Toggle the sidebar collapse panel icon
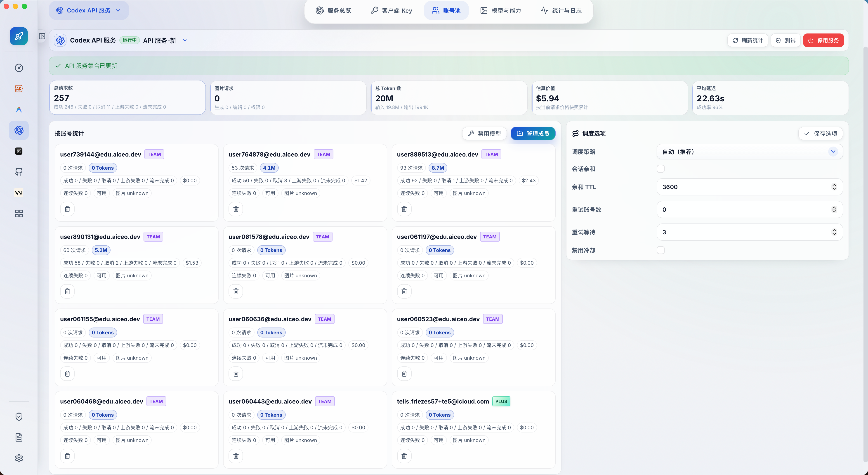Image resolution: width=868 pixels, height=475 pixels. pos(42,36)
